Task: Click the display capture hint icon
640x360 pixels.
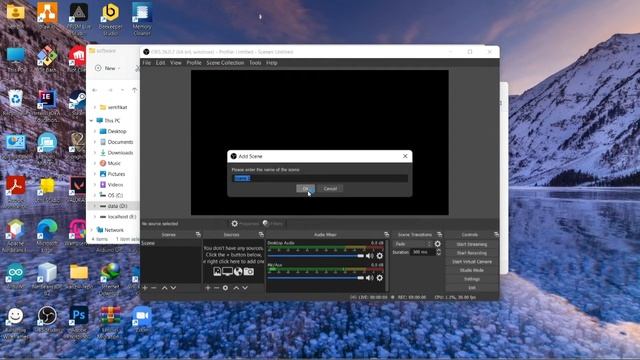Action: [227, 271]
